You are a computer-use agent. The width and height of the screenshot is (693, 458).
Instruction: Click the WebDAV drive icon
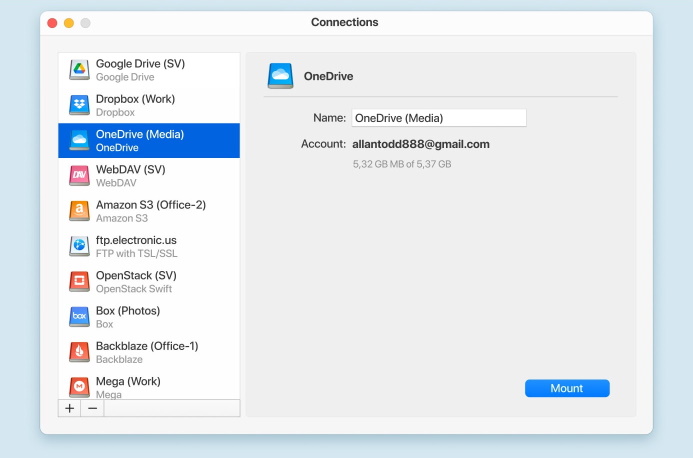(80, 176)
